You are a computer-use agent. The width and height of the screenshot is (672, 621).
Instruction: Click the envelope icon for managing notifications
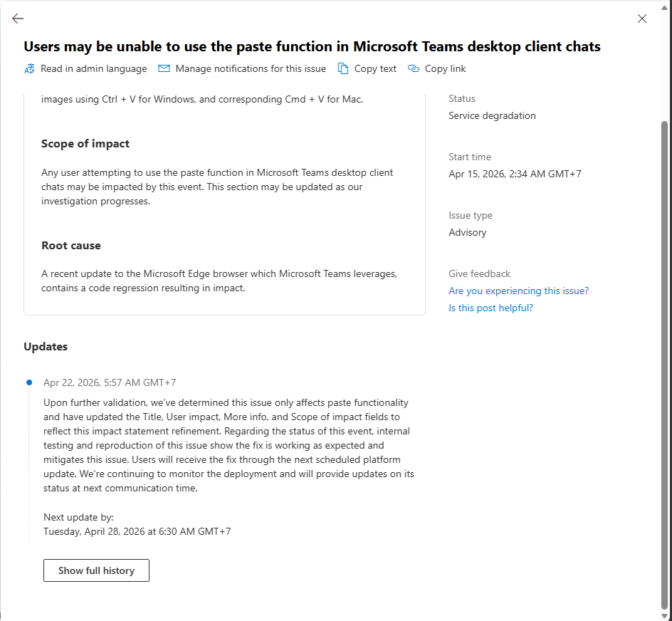coord(164,68)
